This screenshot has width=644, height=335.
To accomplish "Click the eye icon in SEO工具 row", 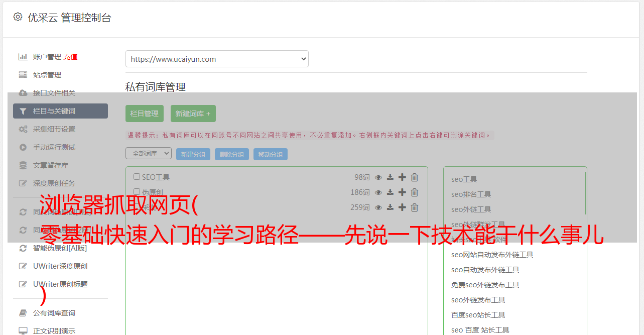I will coord(378,177).
